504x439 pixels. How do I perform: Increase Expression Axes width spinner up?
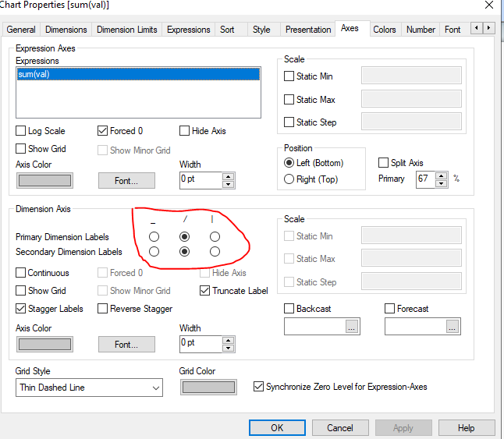229,177
